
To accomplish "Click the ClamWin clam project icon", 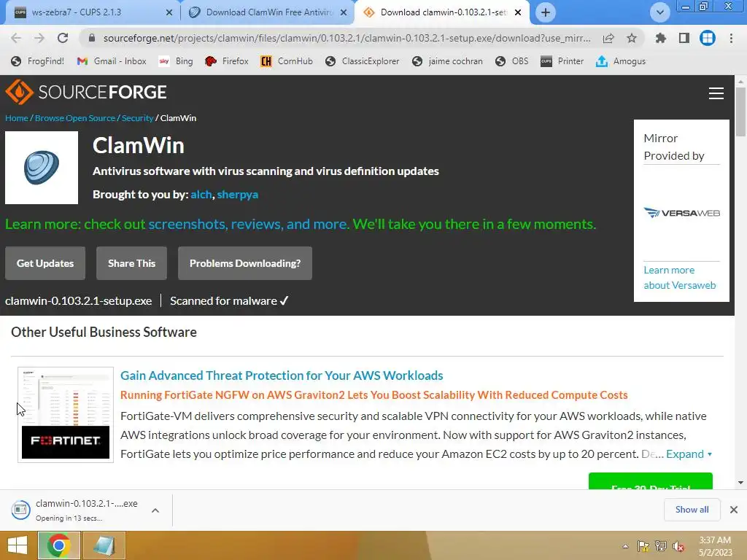I will coord(42,168).
